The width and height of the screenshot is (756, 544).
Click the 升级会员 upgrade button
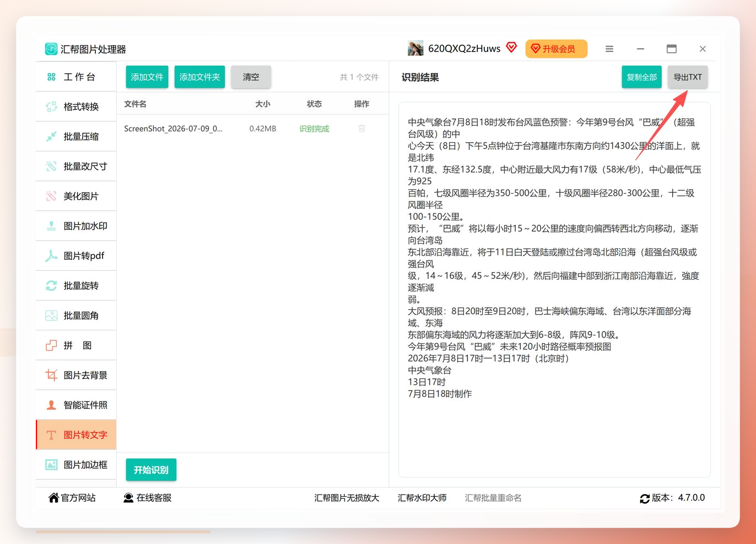[557, 49]
